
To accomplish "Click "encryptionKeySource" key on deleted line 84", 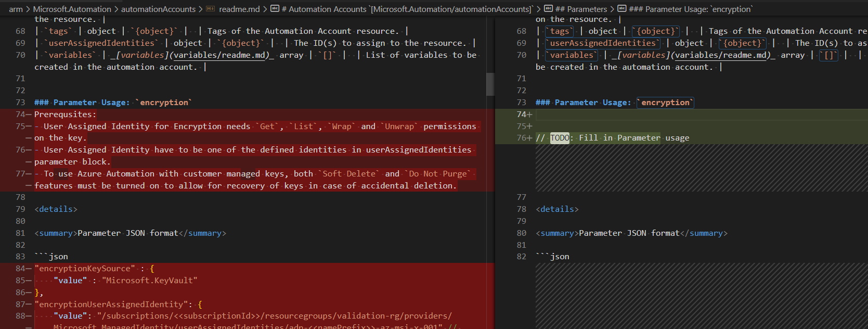I will pyautogui.click(x=85, y=269).
